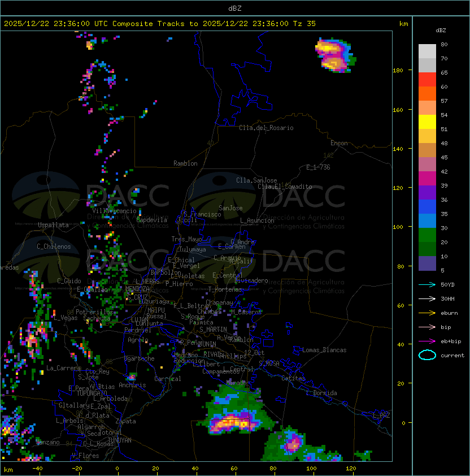Viewport: 470px width, 476px height.
Task: Click the Villavicencio label
Action: (x=114, y=211)
